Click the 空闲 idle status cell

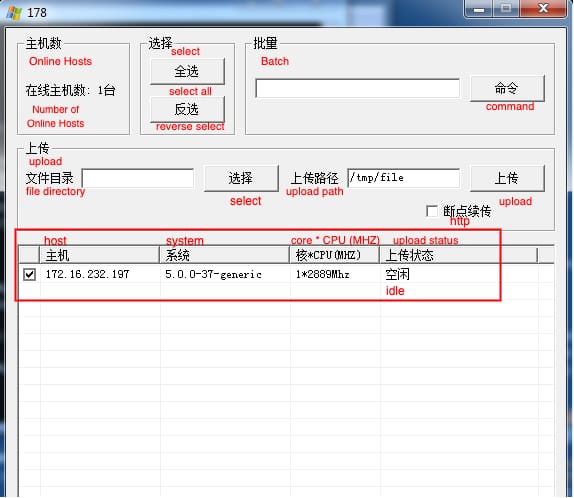pyautogui.click(x=398, y=274)
